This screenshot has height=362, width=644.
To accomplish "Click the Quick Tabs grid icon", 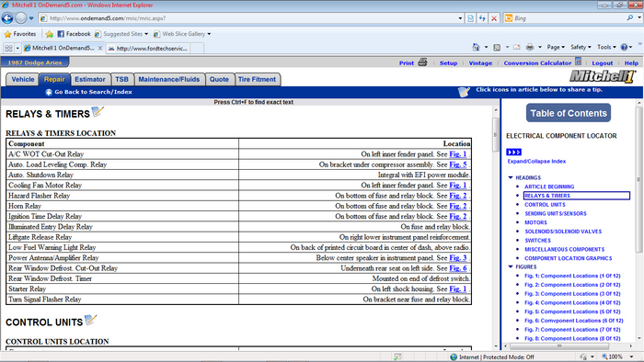I will pyautogui.click(x=8, y=49).
